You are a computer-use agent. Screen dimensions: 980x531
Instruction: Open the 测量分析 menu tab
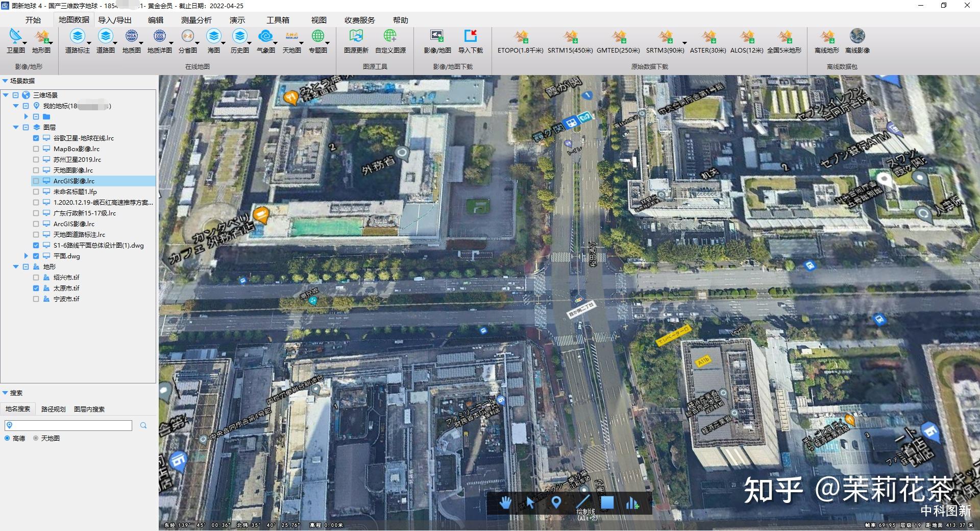196,20
